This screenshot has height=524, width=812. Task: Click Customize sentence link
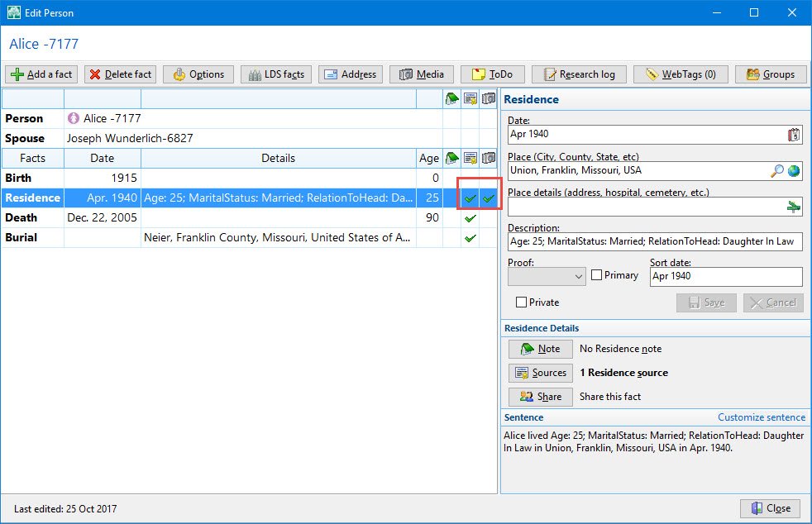click(762, 417)
